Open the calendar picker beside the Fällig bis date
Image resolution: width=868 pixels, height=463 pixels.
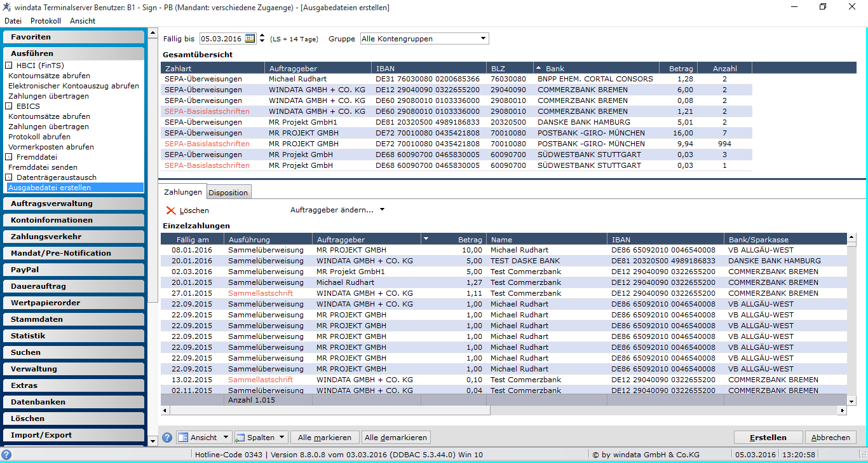click(250, 39)
